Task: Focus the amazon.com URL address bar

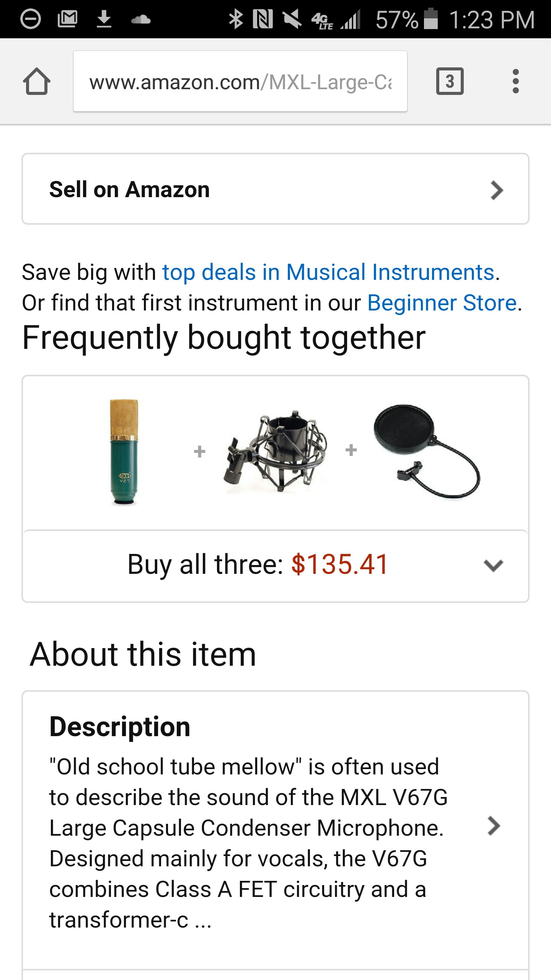Action: pyautogui.click(x=240, y=82)
